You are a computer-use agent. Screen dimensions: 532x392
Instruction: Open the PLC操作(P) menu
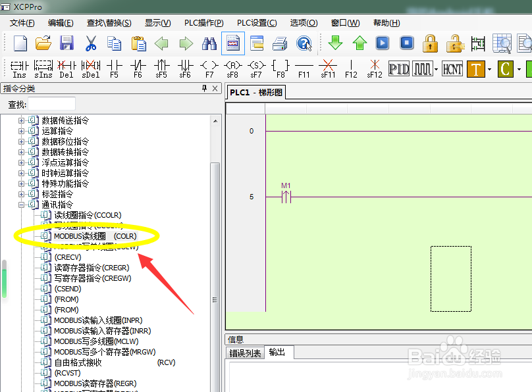204,23
